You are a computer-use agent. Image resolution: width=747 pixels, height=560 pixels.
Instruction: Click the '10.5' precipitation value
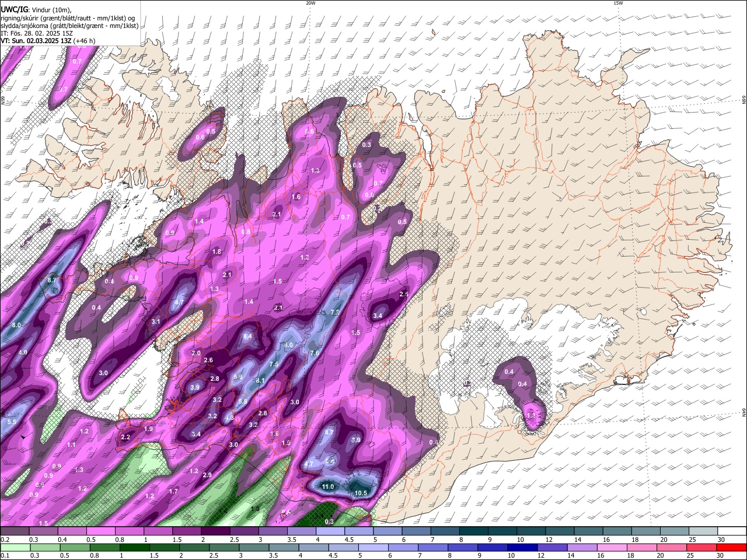point(361,493)
